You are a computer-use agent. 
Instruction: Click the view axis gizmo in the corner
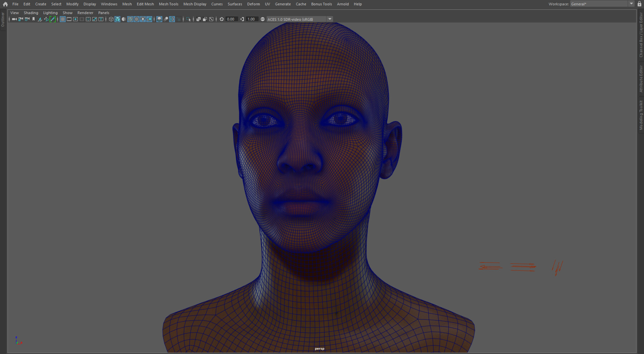18,341
